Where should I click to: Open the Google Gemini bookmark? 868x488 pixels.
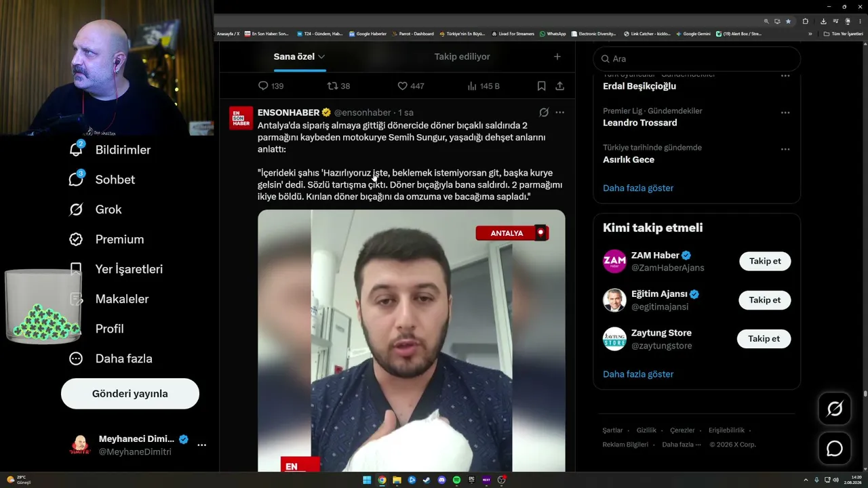pos(693,34)
